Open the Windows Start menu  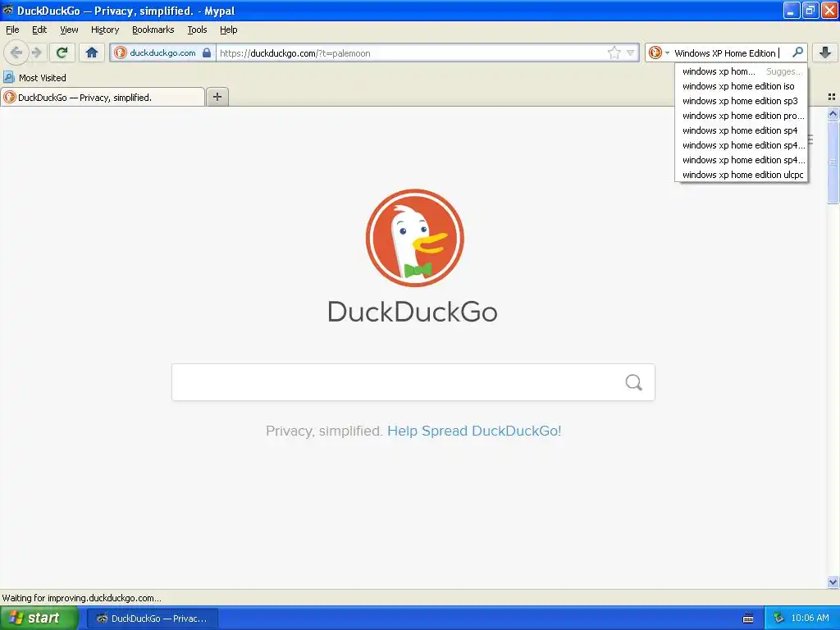[x=39, y=618]
